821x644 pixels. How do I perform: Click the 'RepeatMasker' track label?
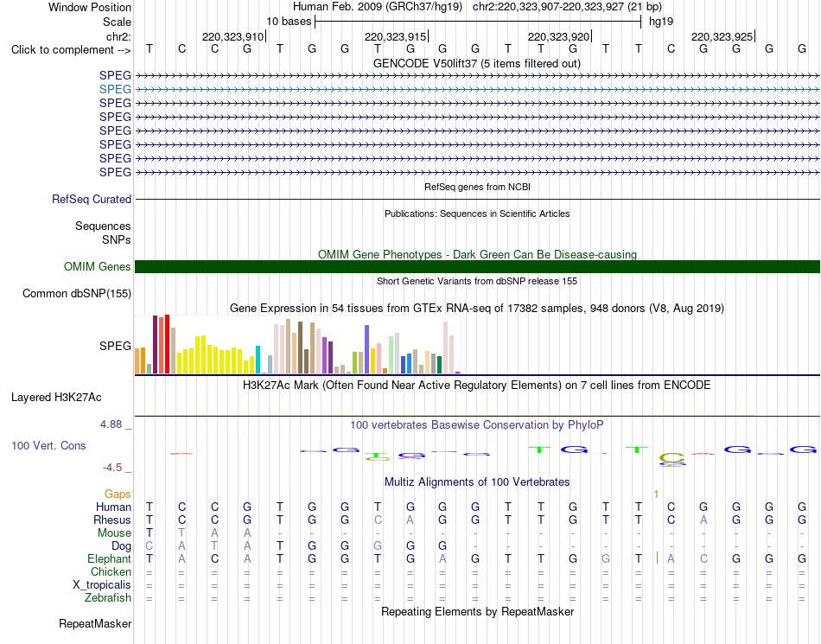click(95, 623)
